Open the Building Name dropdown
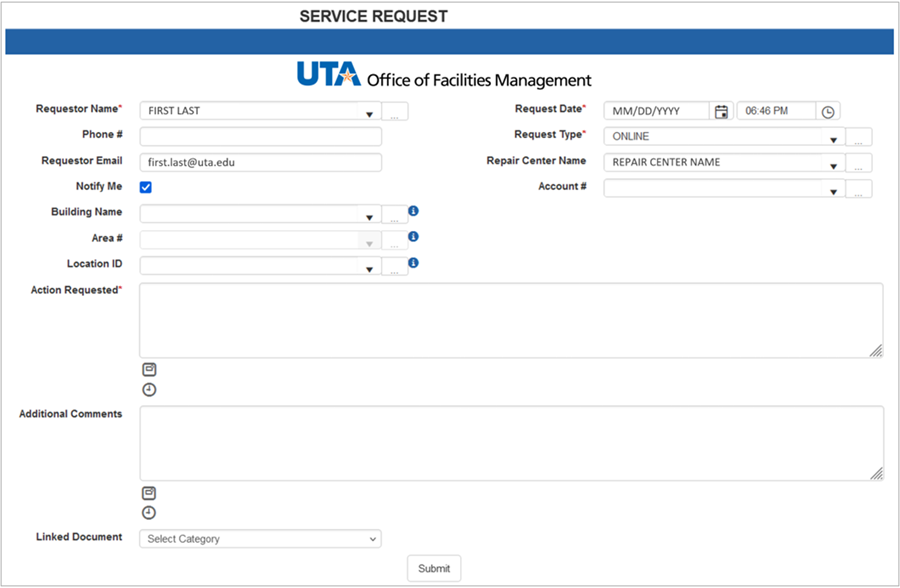900x588 pixels. [369, 211]
